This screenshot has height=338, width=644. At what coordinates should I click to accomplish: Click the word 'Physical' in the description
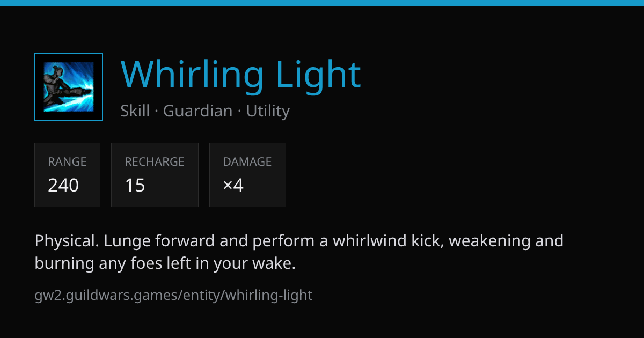tap(65, 241)
